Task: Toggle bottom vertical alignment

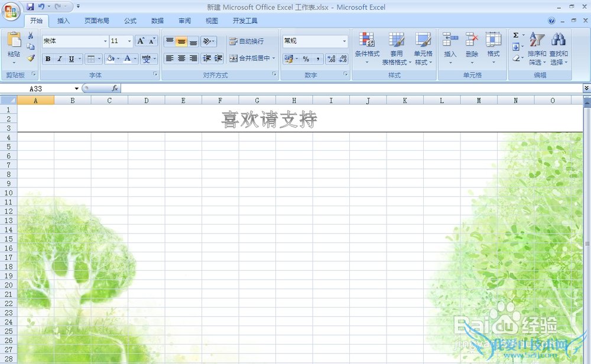Action: click(193, 41)
